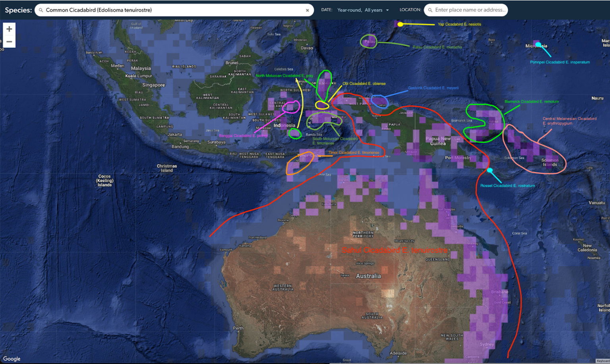Expand the 'All years' dropdown caret
Viewport: 610px width, 364px height.
pyautogui.click(x=387, y=10)
